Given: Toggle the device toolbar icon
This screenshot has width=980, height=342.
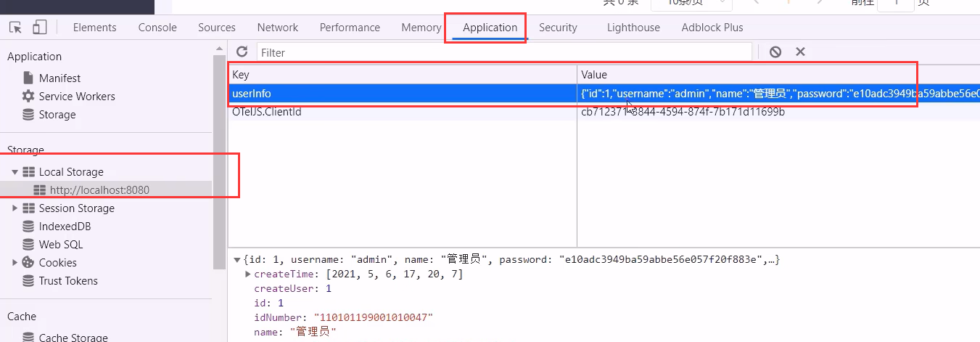Looking at the screenshot, I should (x=39, y=28).
